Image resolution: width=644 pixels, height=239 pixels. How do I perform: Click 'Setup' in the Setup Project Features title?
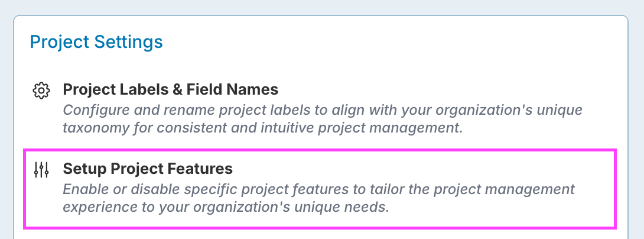click(x=81, y=169)
